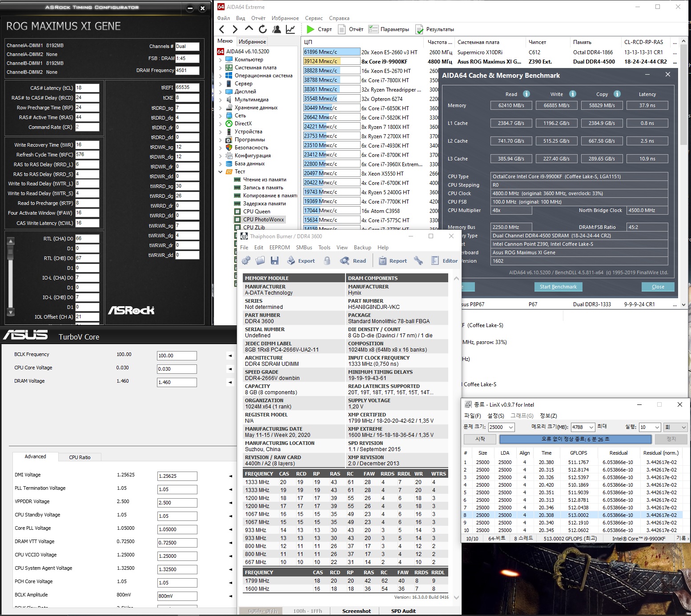Click the forward arrow in AIDA64 toolbar
This screenshot has height=616, width=691.
click(x=235, y=29)
